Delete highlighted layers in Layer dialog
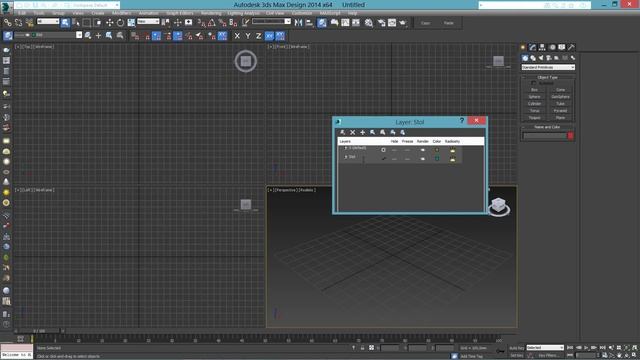The image size is (640, 360). [x=353, y=132]
